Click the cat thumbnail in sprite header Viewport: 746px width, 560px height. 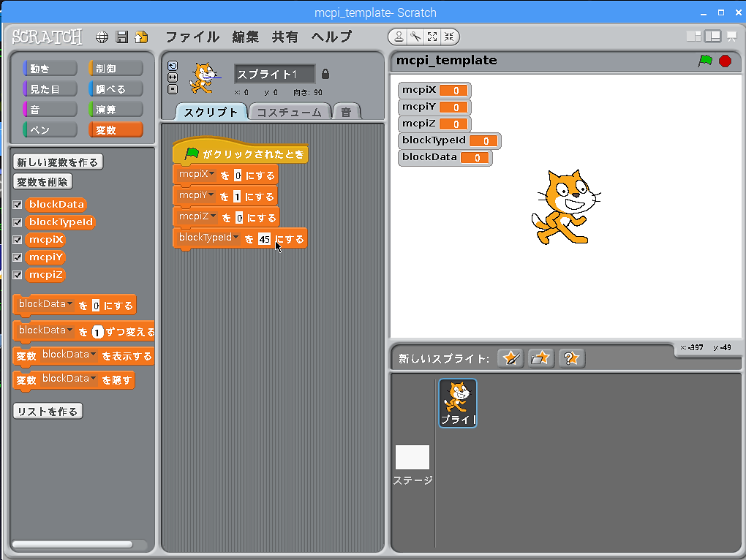[205, 77]
